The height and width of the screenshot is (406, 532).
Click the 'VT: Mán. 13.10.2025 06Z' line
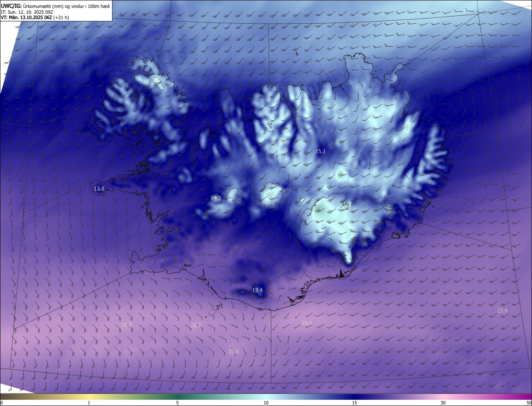point(35,17)
